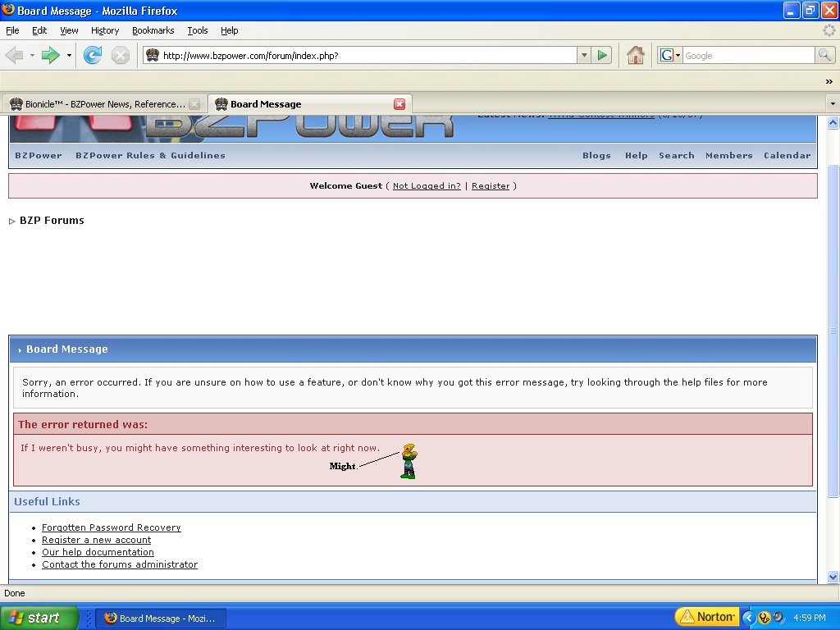Expand the BZP Forums breadcrumb triangle
Image resolution: width=840 pixels, height=630 pixels.
11,221
